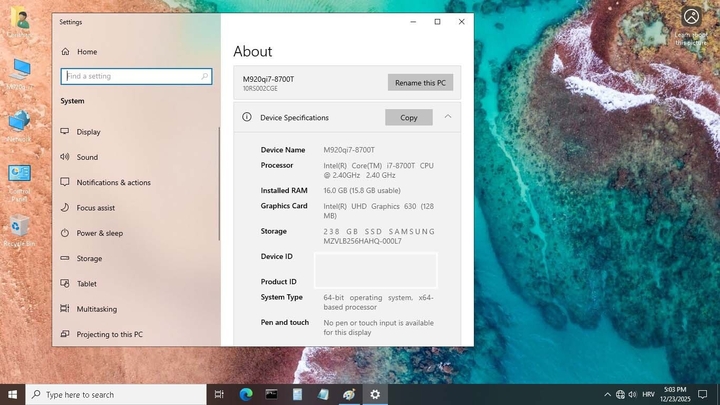
Task: Open Projecting to this PC
Action: [109, 334]
